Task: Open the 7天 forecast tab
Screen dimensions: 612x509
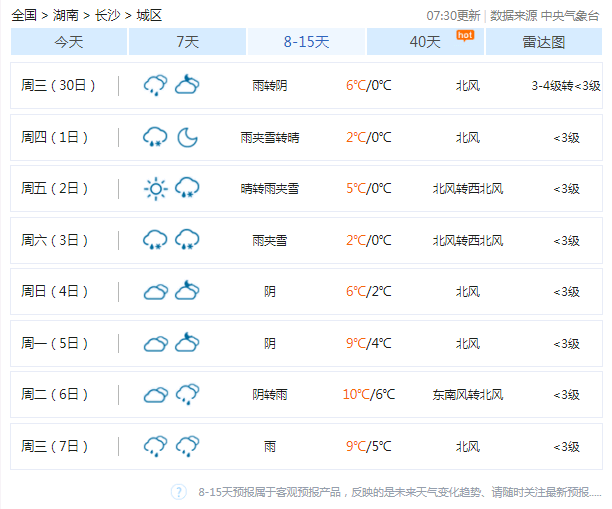Action: tap(187, 42)
